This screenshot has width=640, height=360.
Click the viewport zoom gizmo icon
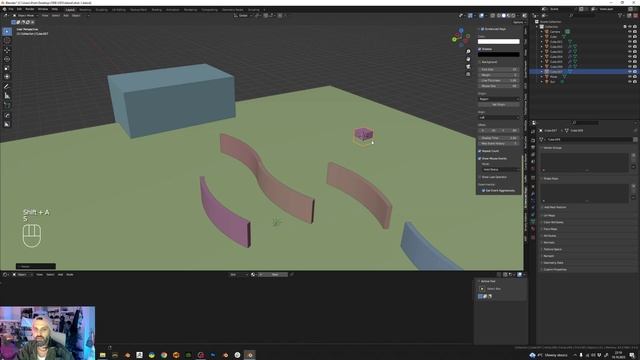[468, 51]
